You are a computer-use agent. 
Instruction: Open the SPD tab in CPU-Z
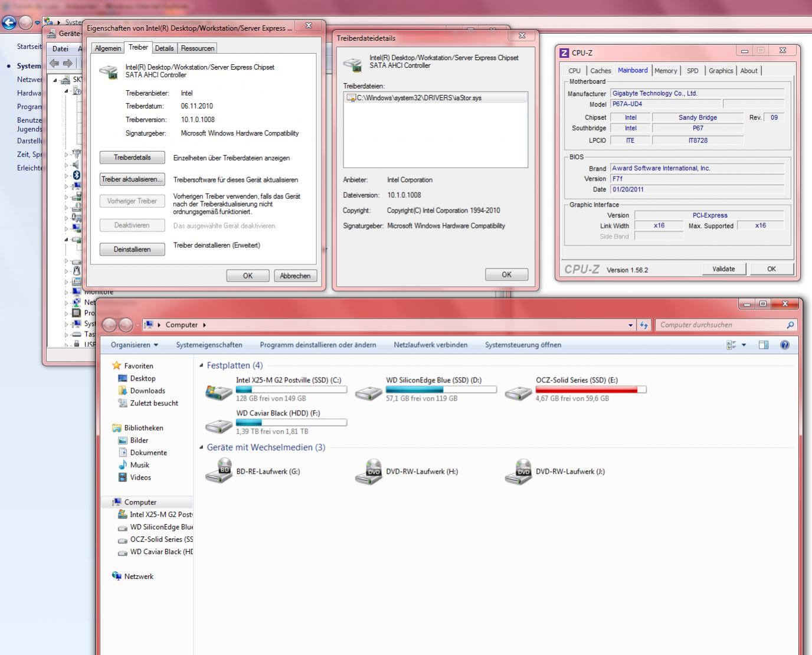point(693,71)
